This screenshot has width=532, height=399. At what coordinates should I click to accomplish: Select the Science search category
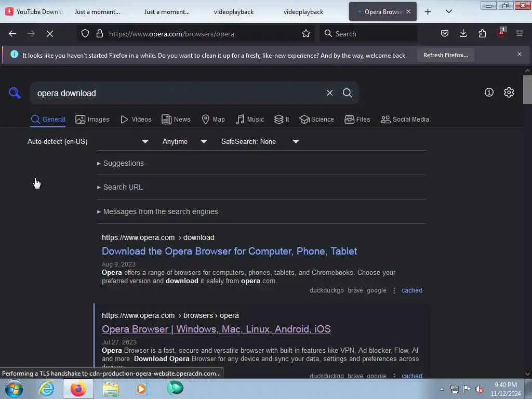317,119
